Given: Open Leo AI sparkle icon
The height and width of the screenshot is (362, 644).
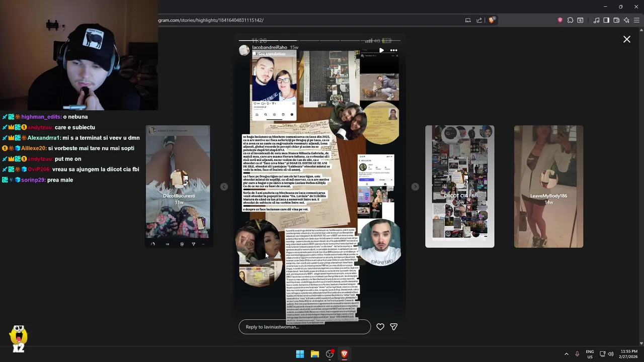Looking at the screenshot, I should pyautogui.click(x=626, y=20).
